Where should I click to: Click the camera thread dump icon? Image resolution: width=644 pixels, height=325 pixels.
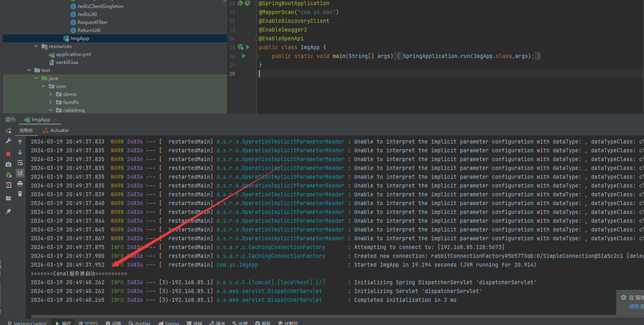point(8,164)
